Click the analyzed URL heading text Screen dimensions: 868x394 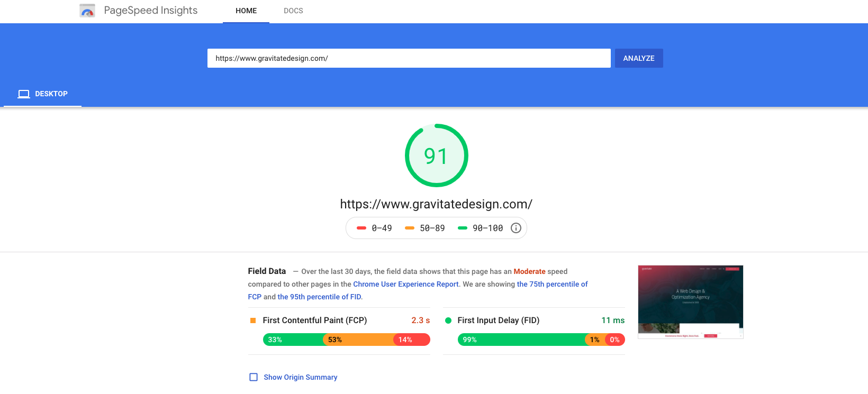(x=436, y=204)
